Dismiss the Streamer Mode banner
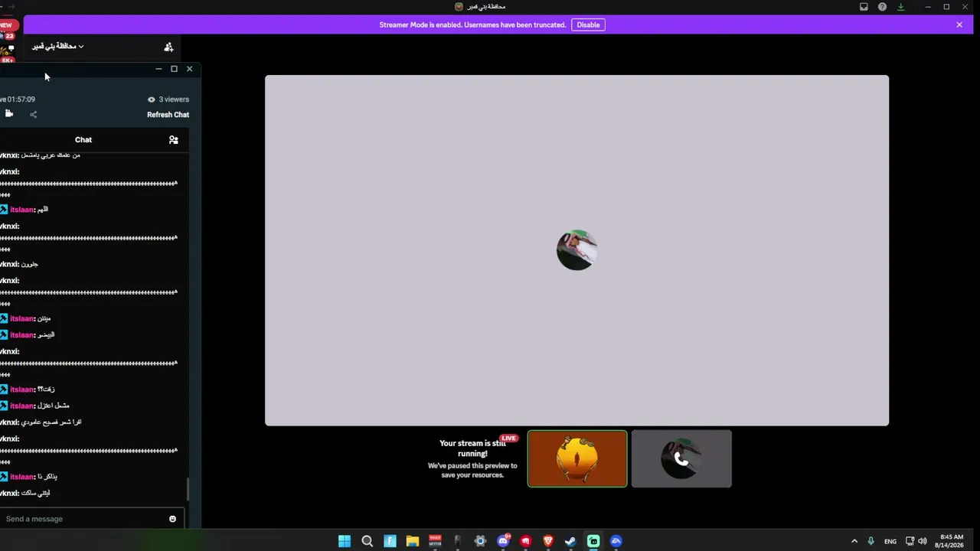Viewport: 980px width, 551px height. point(959,24)
